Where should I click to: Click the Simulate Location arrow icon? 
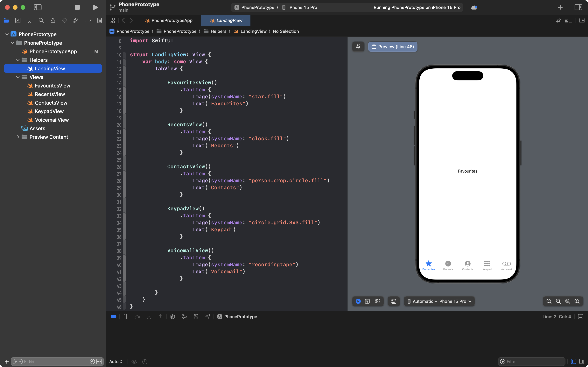tap(208, 316)
